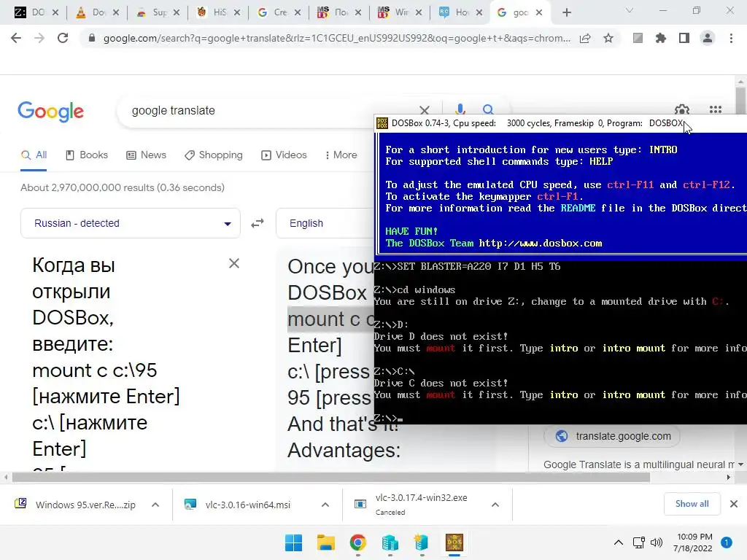Screen dimensions: 747x560
Task: Switch to Videos results
Action: coord(285,155)
